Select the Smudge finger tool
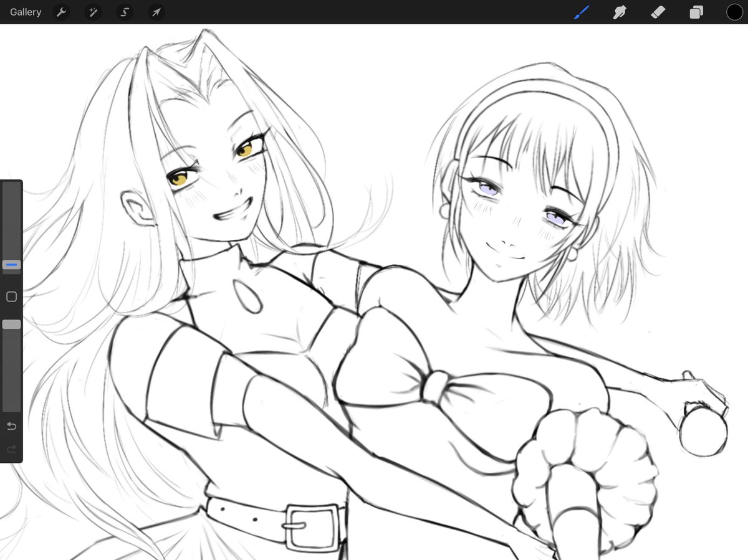Screen dimensions: 748x560 (620, 12)
